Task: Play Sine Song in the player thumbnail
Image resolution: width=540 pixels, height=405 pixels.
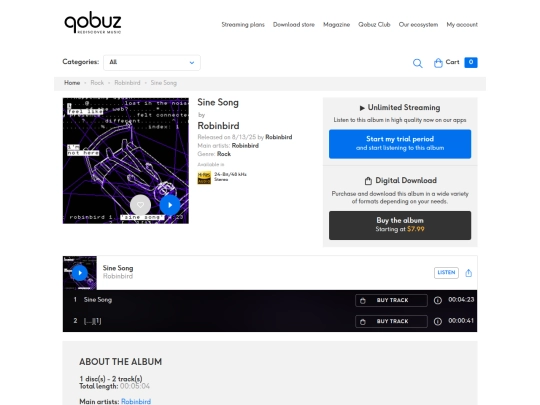Action: tap(80, 273)
